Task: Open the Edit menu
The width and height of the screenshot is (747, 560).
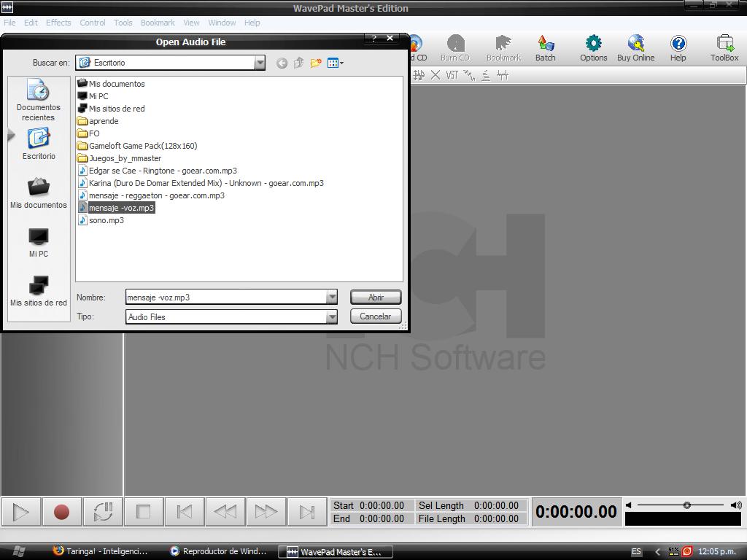Action: [31, 23]
